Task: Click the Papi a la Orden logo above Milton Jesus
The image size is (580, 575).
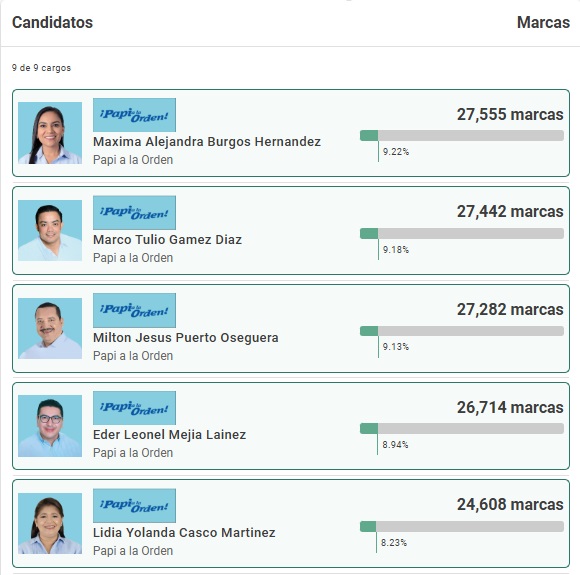Action: point(134,310)
